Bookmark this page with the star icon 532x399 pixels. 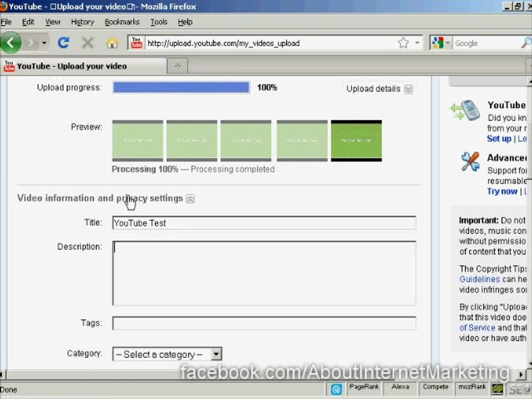click(x=403, y=43)
